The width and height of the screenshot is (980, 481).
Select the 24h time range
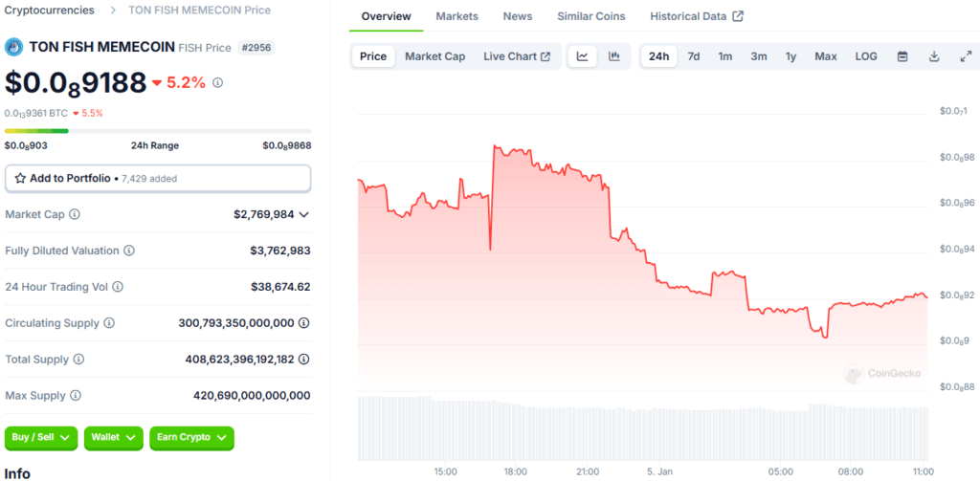click(658, 56)
